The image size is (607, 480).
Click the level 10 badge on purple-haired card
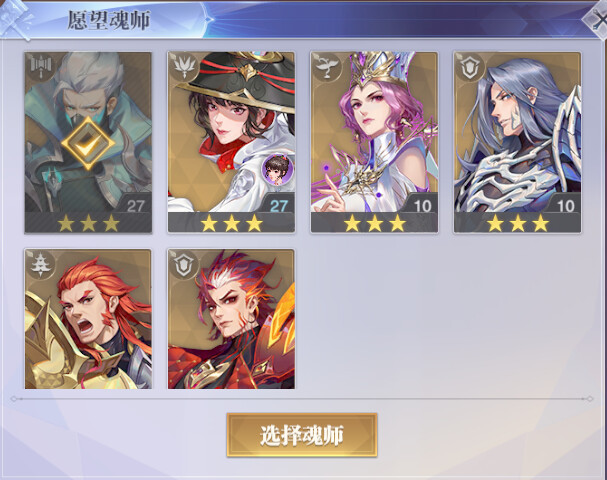[422, 205]
